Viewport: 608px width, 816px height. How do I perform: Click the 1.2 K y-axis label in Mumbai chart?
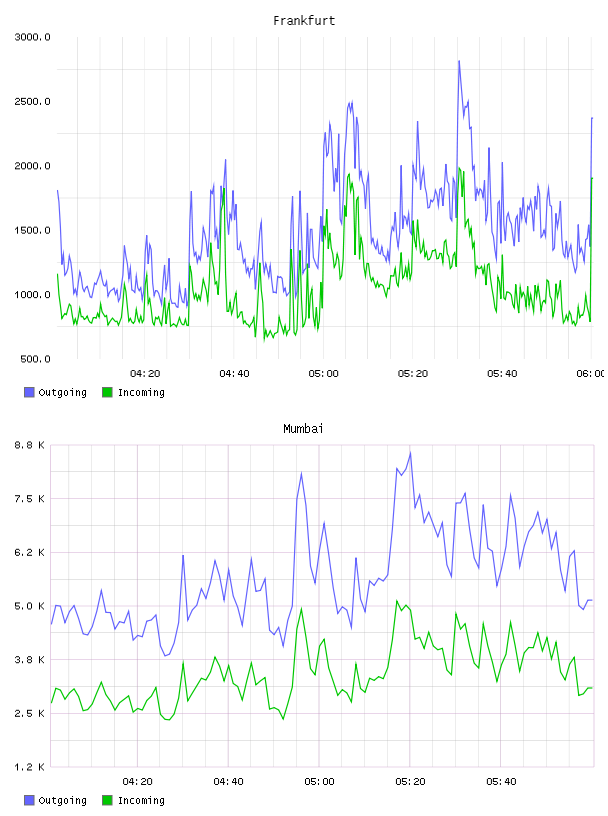[x=30, y=767]
